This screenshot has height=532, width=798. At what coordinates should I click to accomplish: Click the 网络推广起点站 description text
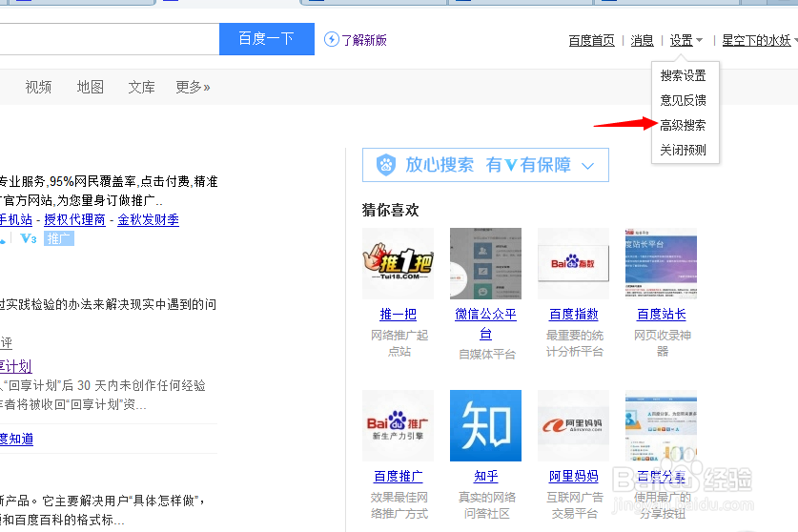pyautogui.click(x=399, y=343)
